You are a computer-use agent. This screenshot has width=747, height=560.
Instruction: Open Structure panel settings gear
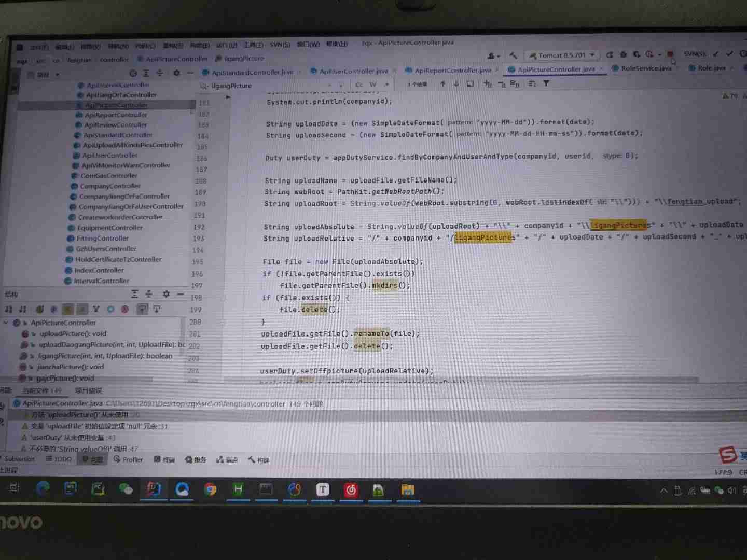(166, 294)
